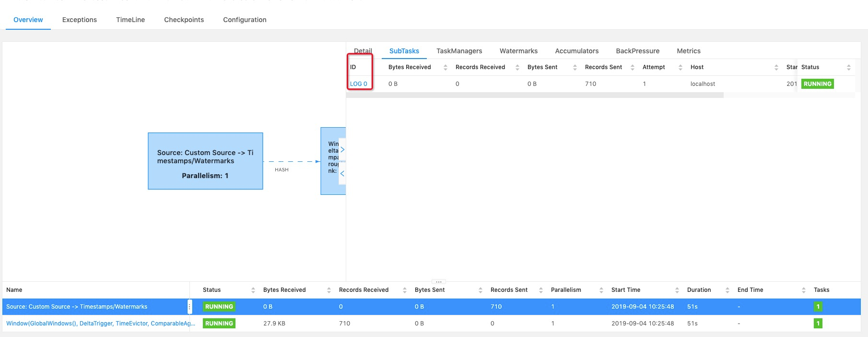The image size is (868, 337).
Task: Click the Name column header
Action: pyautogui.click(x=14, y=290)
